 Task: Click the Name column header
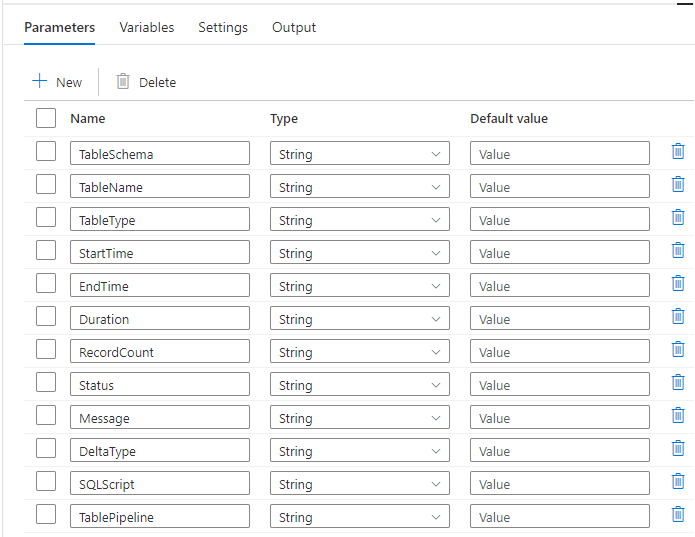[x=88, y=119]
